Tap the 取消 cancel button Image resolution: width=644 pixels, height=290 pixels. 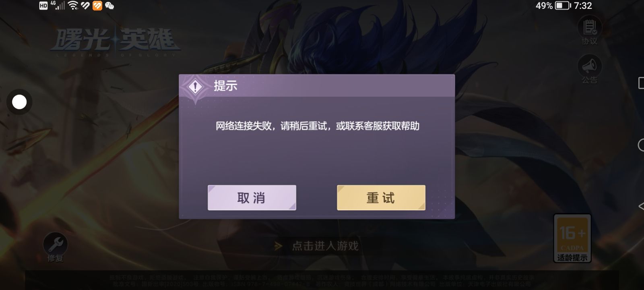pyautogui.click(x=252, y=198)
